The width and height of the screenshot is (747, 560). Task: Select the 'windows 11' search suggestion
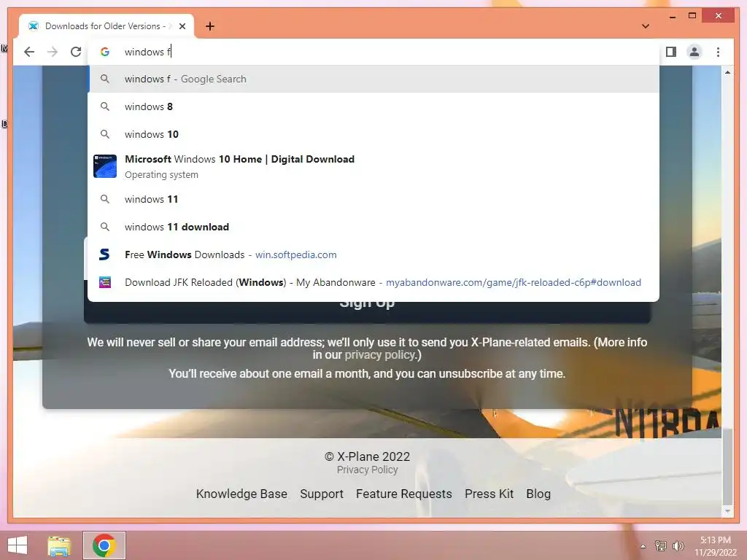373,199
